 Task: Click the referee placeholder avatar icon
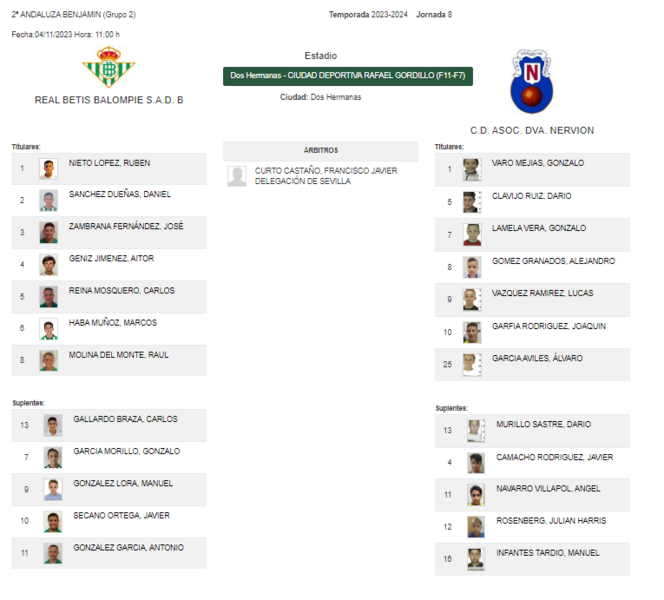(237, 176)
